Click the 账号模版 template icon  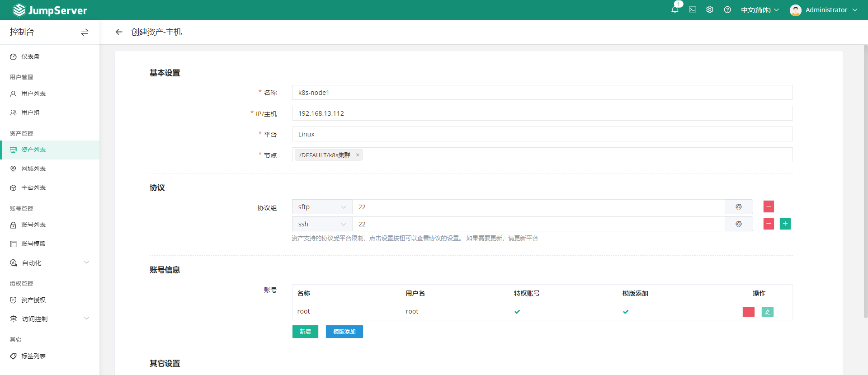pos(13,244)
